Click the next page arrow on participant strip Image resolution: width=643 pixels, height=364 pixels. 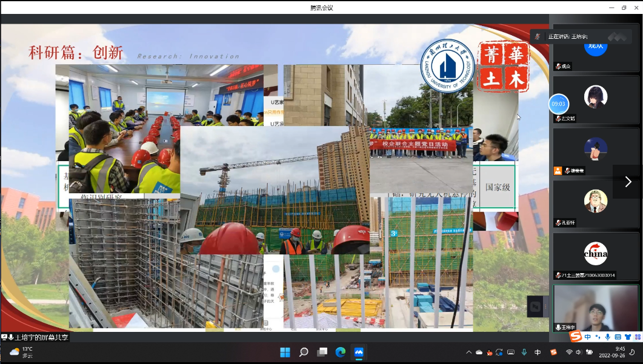628,182
